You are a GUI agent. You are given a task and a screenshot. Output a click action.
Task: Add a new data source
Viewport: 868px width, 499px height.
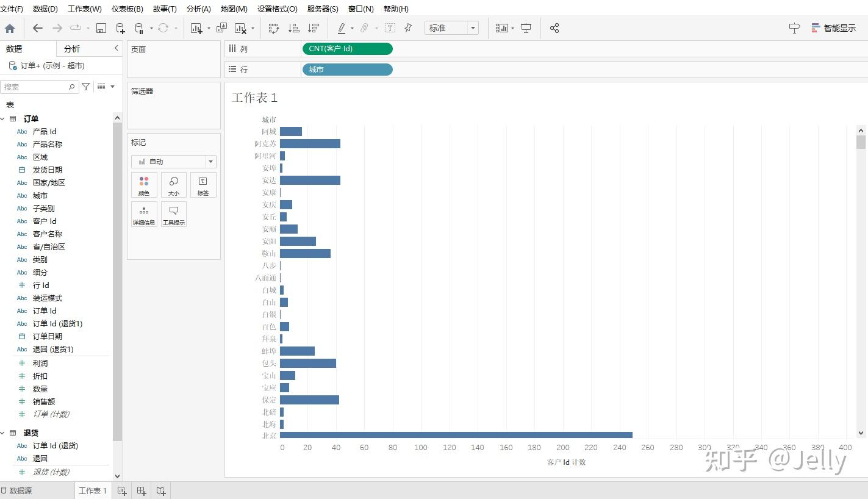click(x=120, y=28)
